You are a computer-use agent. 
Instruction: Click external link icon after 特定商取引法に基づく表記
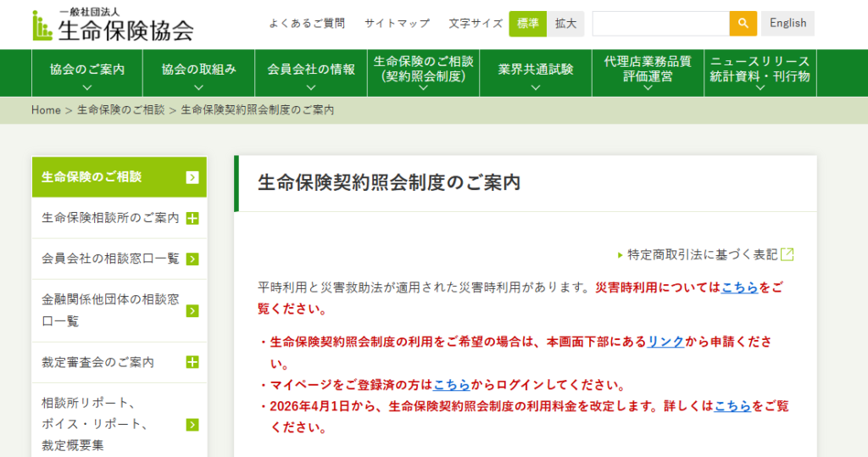[787, 254]
